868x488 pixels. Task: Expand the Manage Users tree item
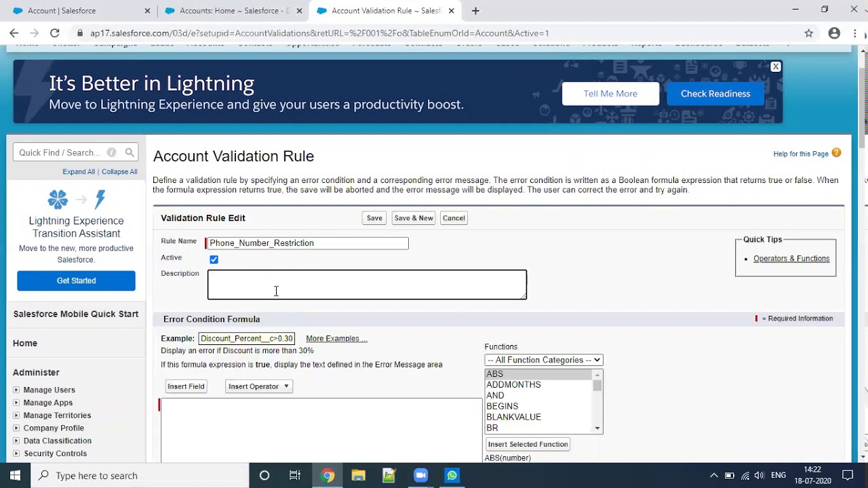click(x=16, y=390)
